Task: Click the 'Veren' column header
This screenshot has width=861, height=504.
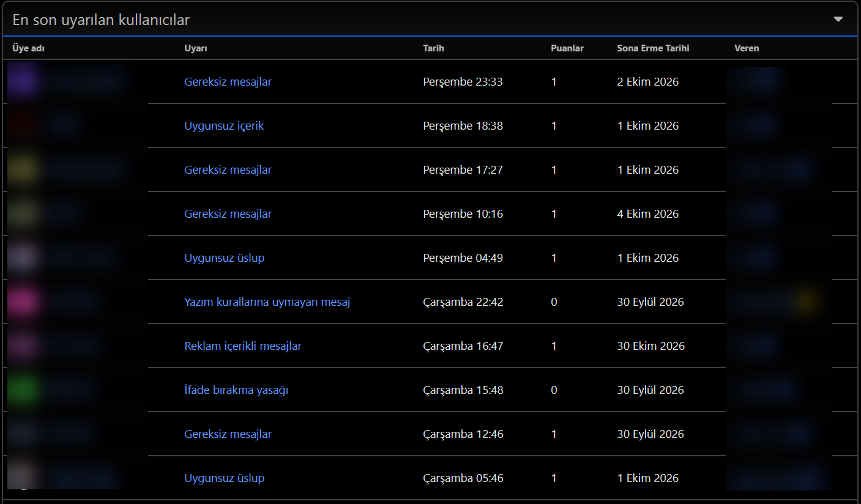Action: click(x=747, y=48)
